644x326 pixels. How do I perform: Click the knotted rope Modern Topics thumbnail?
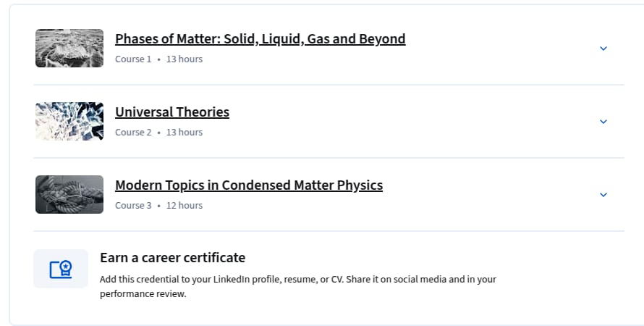click(x=69, y=194)
